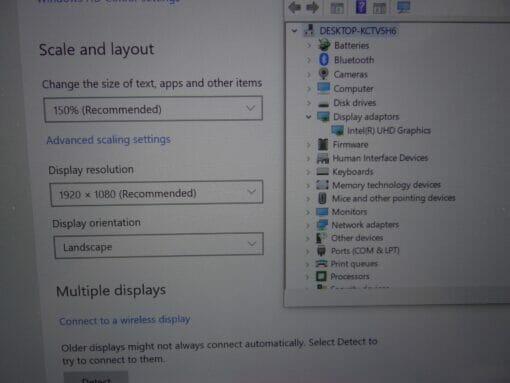Click the Cameras category icon
The height and width of the screenshot is (383, 510).
coord(323,74)
